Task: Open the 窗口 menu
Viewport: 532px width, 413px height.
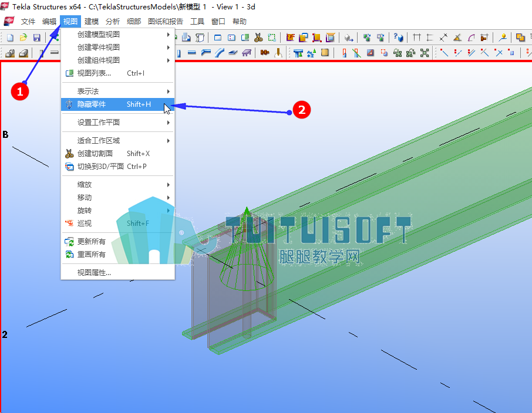Action: 218,21
